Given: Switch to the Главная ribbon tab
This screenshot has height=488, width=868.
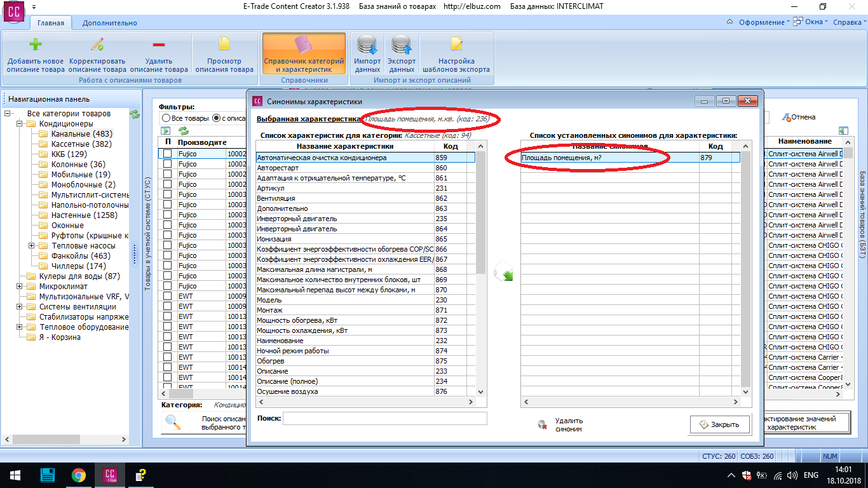Looking at the screenshot, I should pyautogui.click(x=51, y=23).
